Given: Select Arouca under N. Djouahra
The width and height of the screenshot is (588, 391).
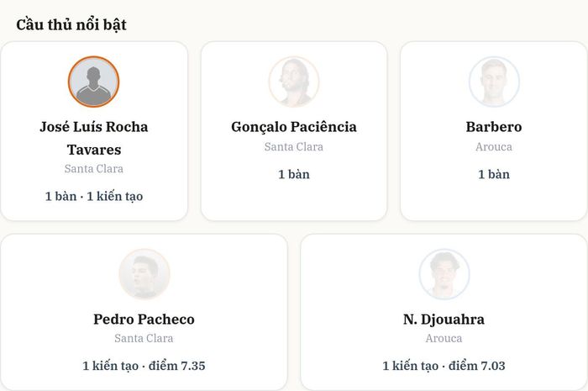Looking at the screenshot, I should [444, 339].
